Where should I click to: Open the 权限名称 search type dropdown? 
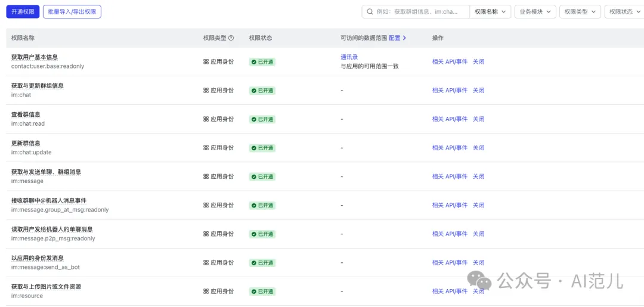[490, 12]
